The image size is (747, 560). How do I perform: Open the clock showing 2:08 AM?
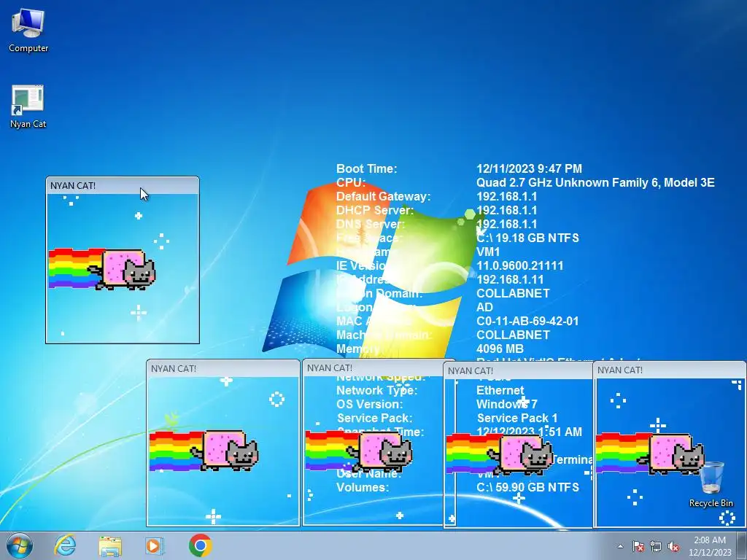710,546
